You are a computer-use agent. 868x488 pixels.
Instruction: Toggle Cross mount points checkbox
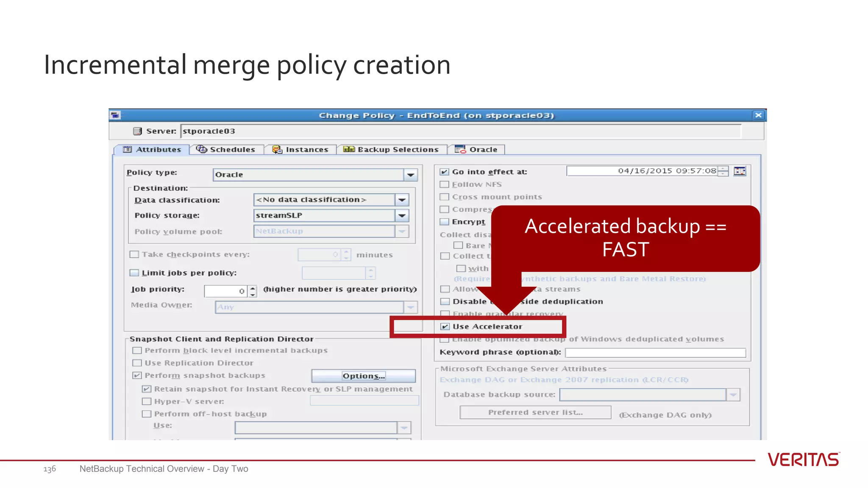coord(444,197)
